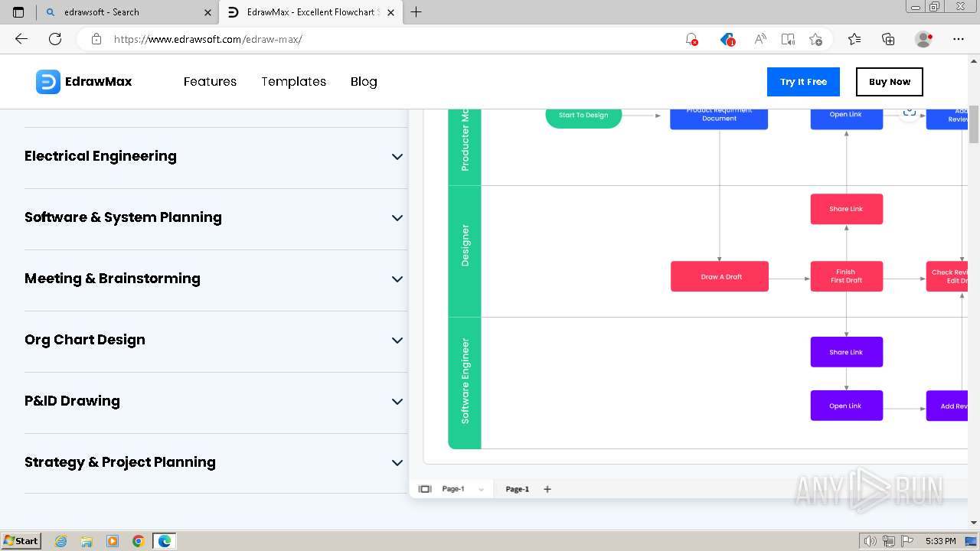980x551 pixels.
Task: Open Edge settings and more menu
Action: coord(959,39)
